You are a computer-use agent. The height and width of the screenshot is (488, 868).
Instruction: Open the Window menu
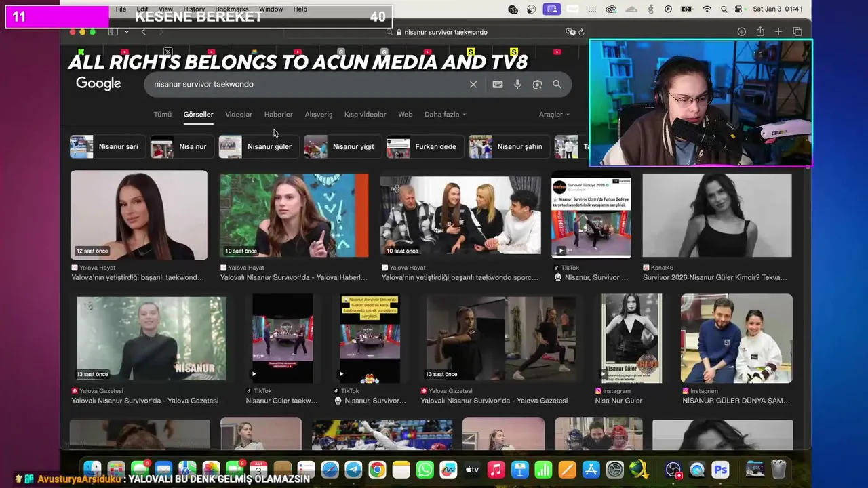[x=271, y=9]
